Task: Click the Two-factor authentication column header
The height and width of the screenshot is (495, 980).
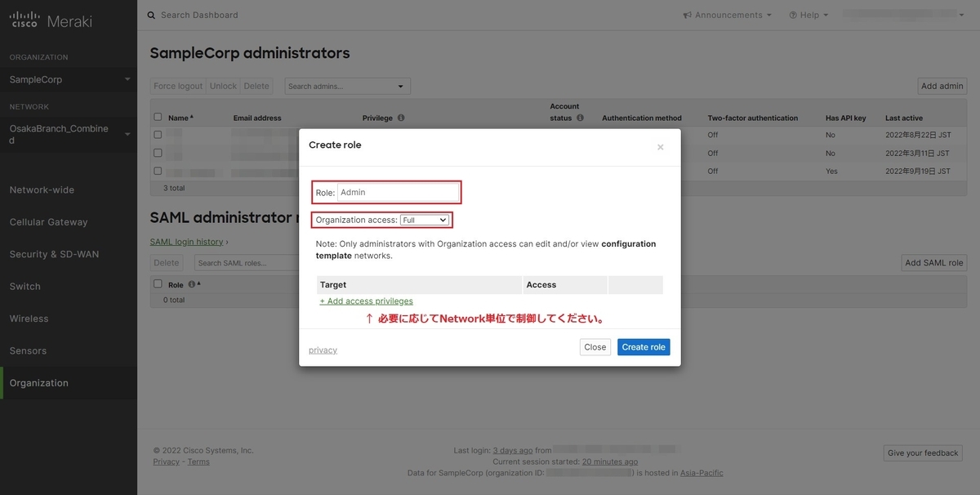Action: pos(753,118)
